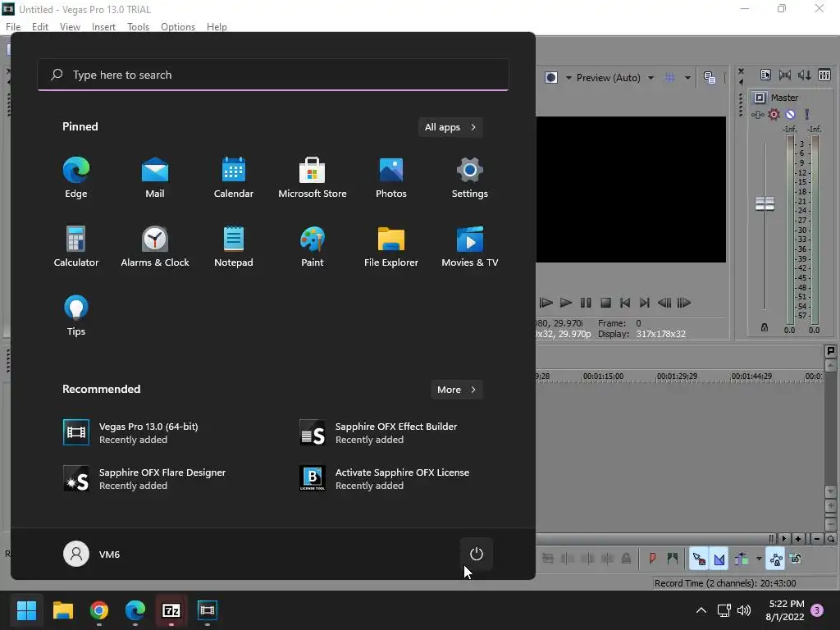Open the Master bus FX icon

(x=757, y=115)
